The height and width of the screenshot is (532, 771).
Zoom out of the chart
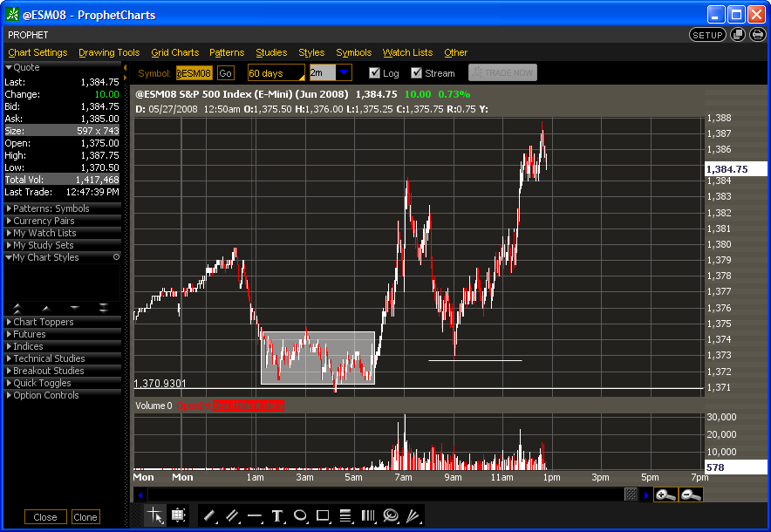pos(691,494)
